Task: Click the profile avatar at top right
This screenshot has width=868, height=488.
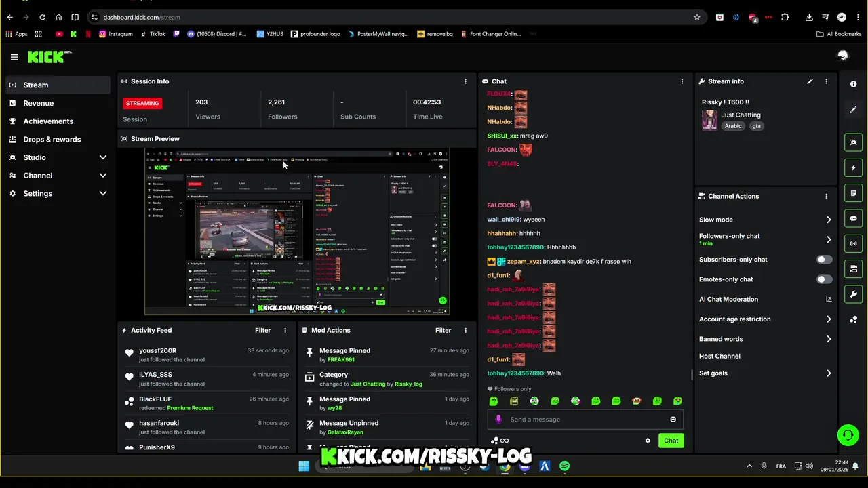Action: [843, 56]
